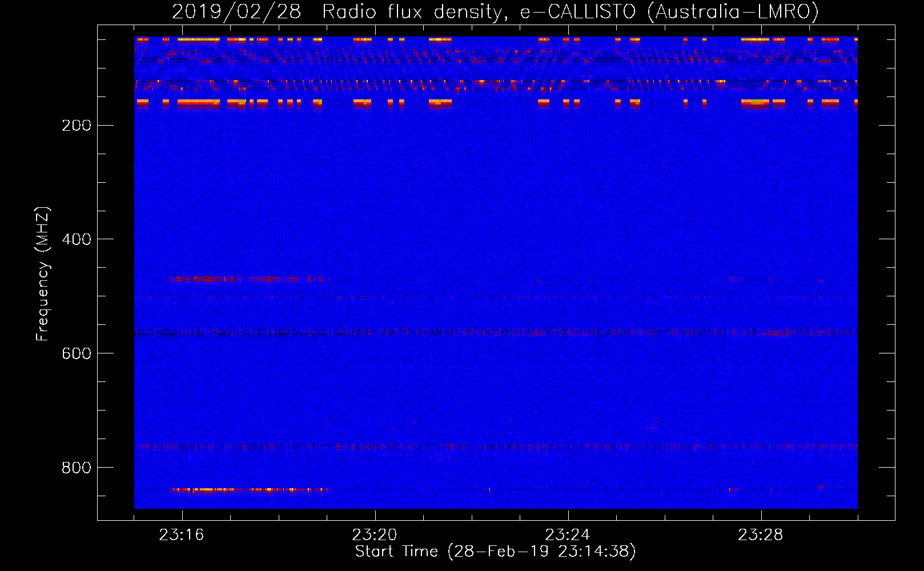The height and width of the screenshot is (571, 924).
Task: Click the 800 MHz frequency tick label
Action: tap(77, 468)
